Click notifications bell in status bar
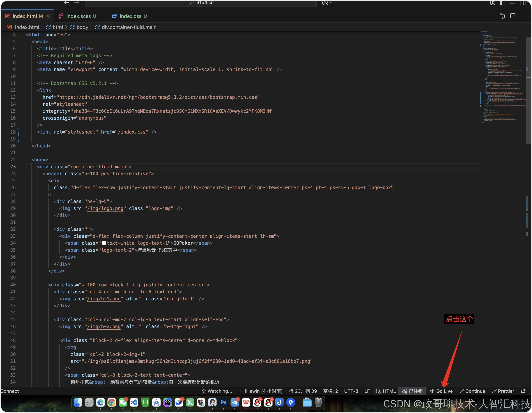This screenshot has width=532, height=413. coord(523,391)
